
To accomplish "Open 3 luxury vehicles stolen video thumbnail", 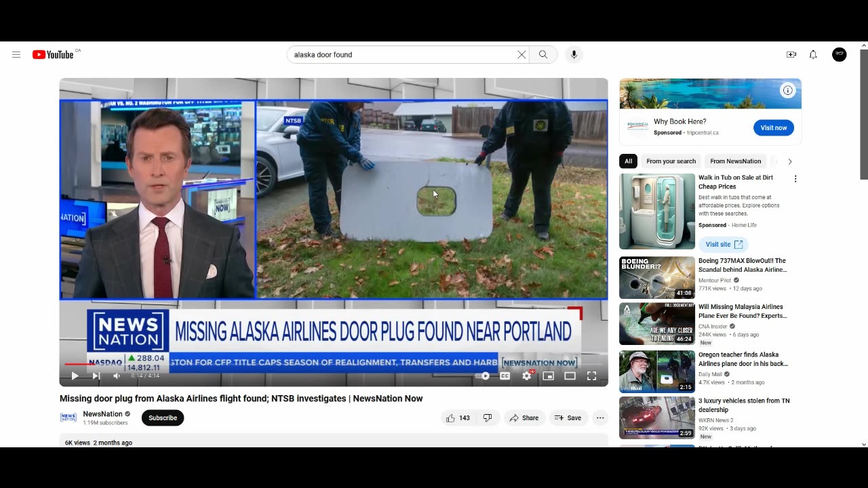I will 657,418.
